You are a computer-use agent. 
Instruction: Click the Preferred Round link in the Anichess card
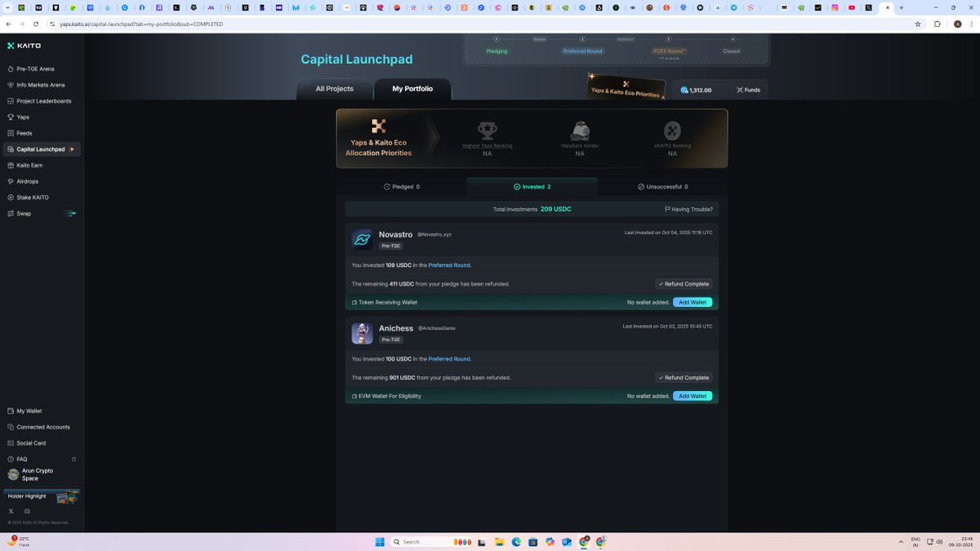point(449,359)
